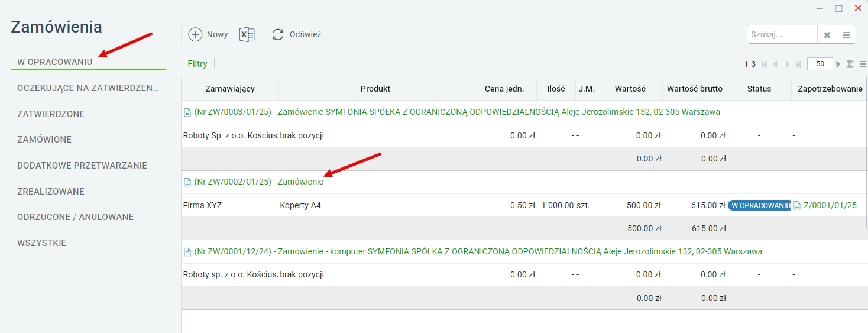
Task: Sort by Wartość column header
Action: pyautogui.click(x=630, y=89)
